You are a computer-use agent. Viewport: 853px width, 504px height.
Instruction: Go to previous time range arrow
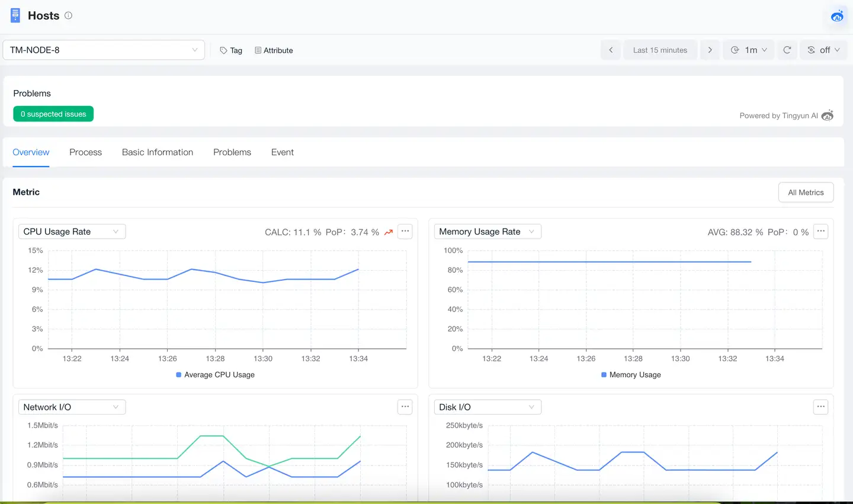(x=611, y=50)
